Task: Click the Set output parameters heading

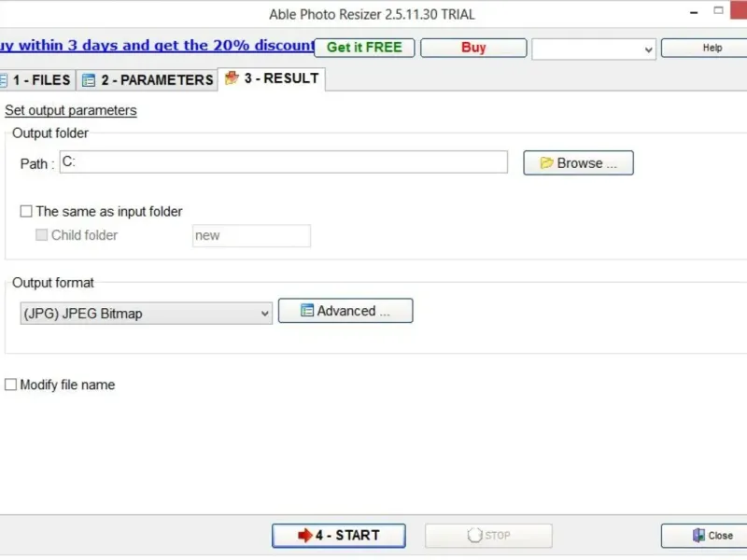Action: 71,110
